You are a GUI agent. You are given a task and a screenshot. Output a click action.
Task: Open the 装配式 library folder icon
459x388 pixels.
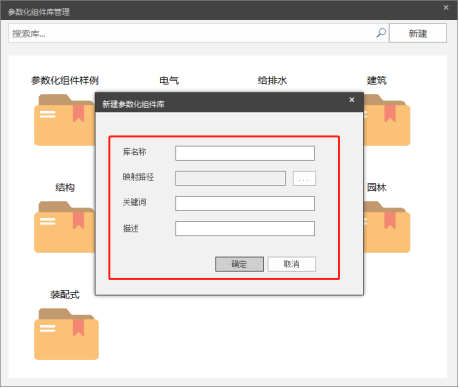coord(66,334)
